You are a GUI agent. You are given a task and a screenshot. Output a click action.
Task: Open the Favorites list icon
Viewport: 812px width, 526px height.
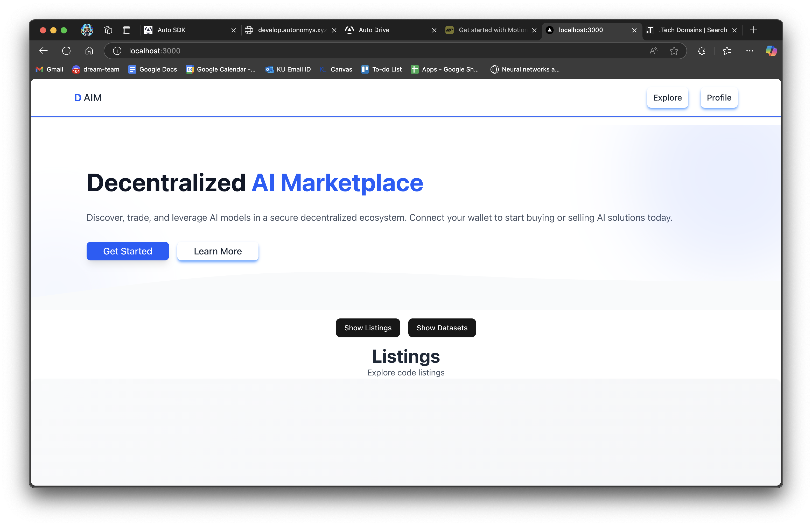(x=727, y=51)
